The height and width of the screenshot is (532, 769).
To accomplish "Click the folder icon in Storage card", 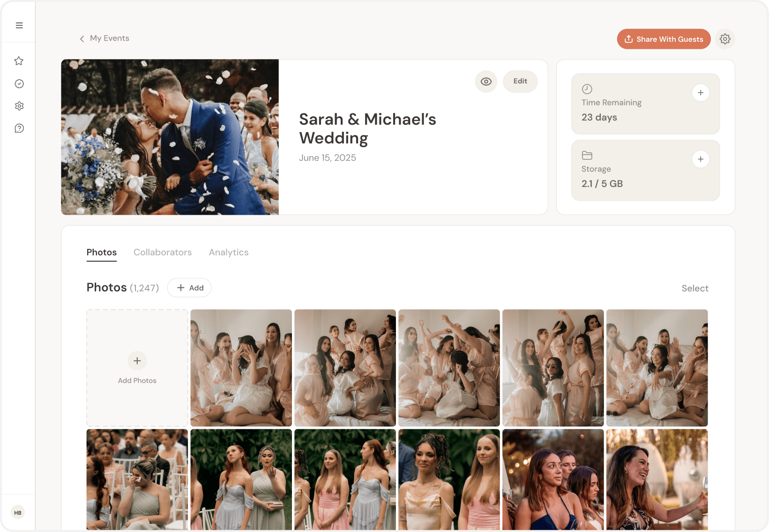I will (x=587, y=155).
